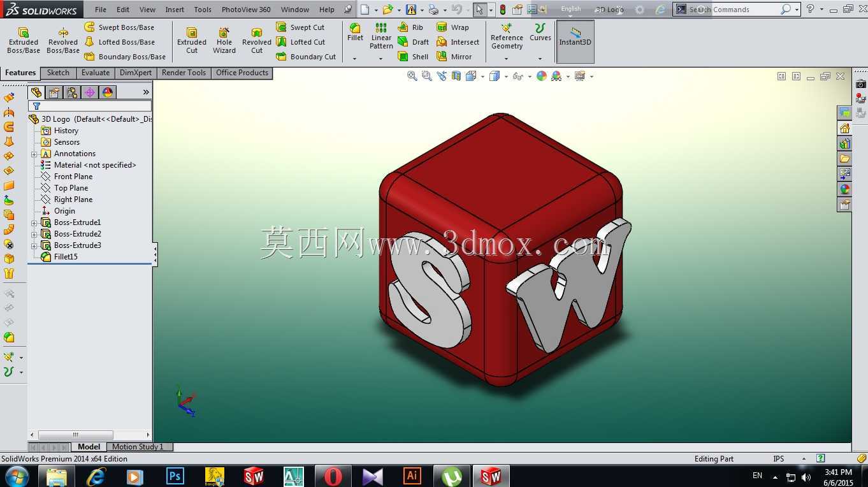This screenshot has width=868, height=487.
Task: Select the Extruded Cut tool
Action: (192, 41)
